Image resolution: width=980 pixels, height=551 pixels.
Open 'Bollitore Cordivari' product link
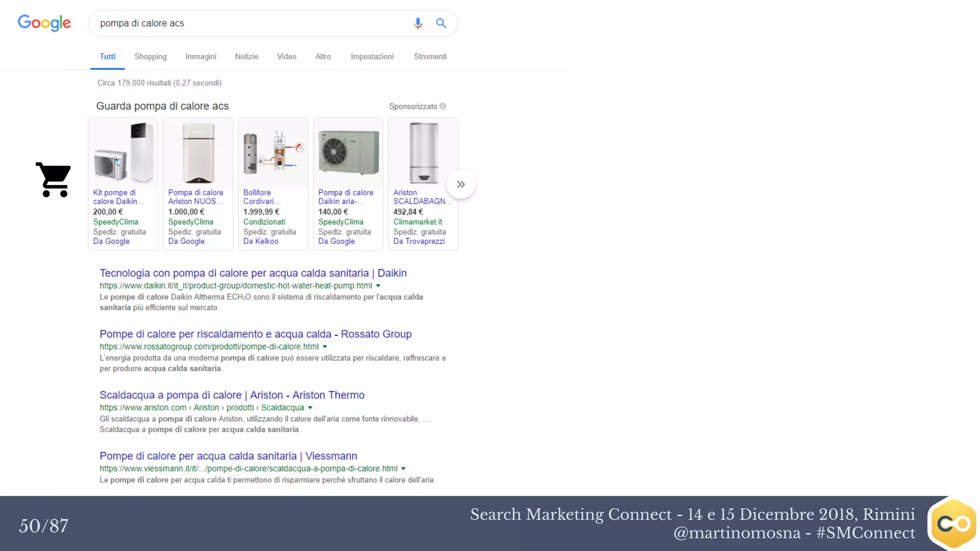262,197
